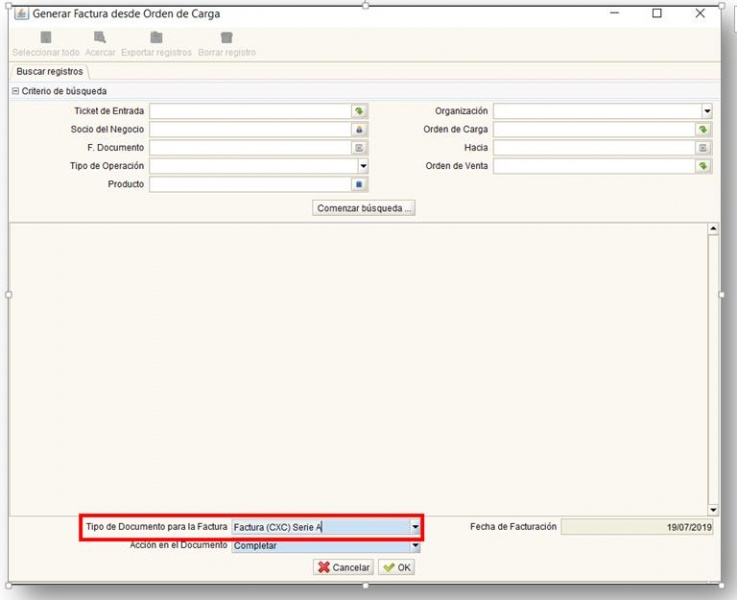Click the Exportar registros toolbar icon

point(156,38)
